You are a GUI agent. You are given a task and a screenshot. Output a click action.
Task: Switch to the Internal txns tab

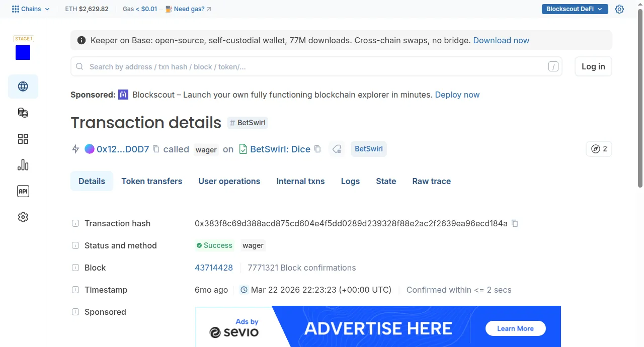point(301,181)
